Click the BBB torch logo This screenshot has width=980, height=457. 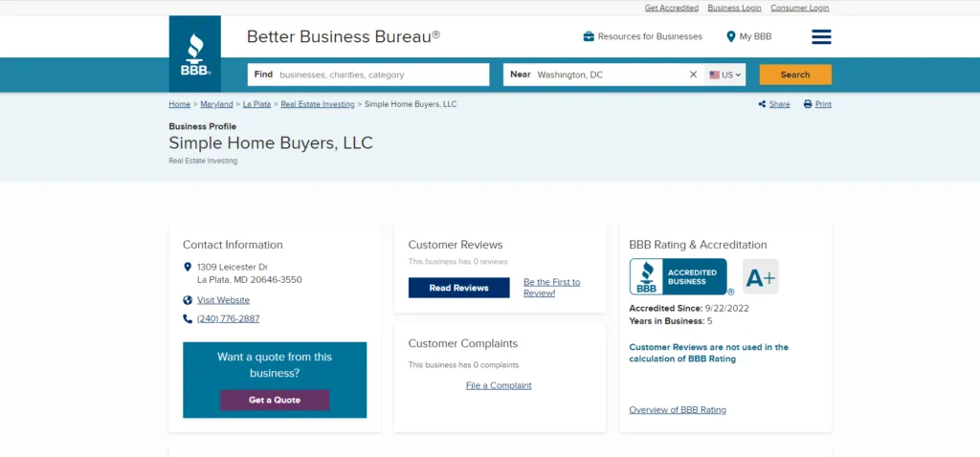(194, 53)
